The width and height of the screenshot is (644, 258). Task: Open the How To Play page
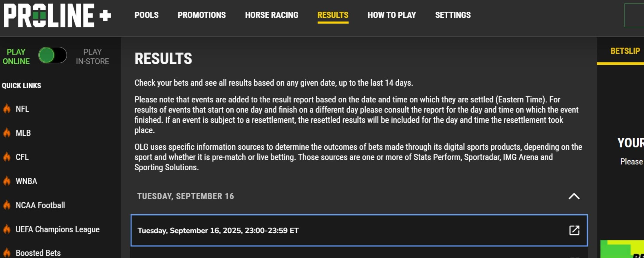click(392, 15)
